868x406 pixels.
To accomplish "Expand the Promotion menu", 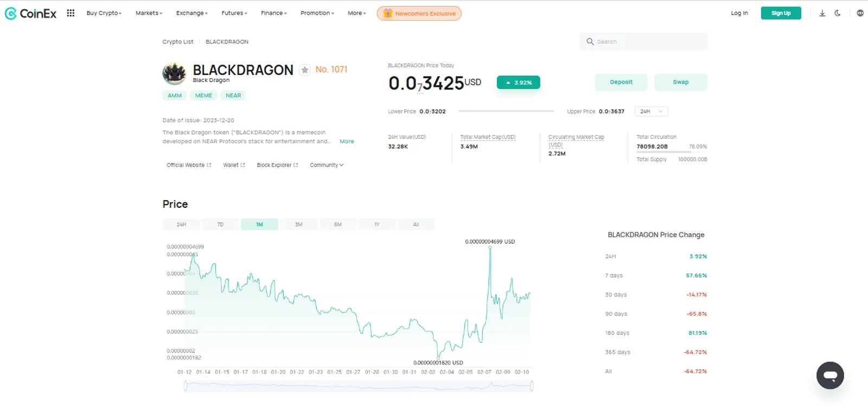I will [317, 13].
